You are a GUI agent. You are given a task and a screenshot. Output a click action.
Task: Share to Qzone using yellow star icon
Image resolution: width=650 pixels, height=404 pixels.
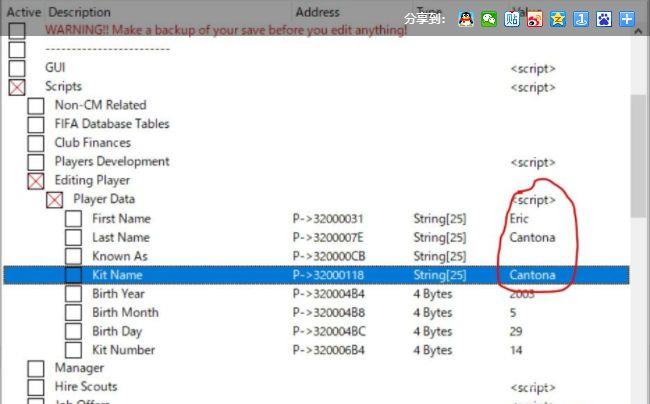pos(558,18)
